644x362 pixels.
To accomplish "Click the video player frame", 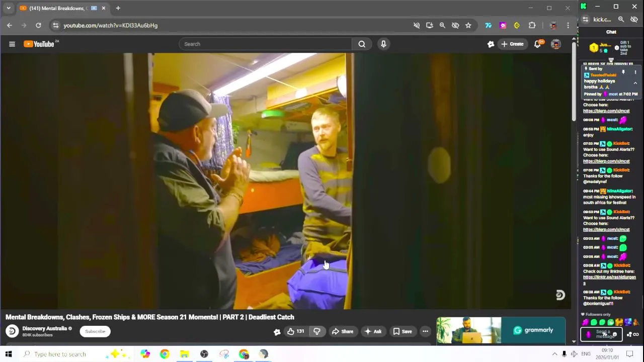I will coord(286,181).
